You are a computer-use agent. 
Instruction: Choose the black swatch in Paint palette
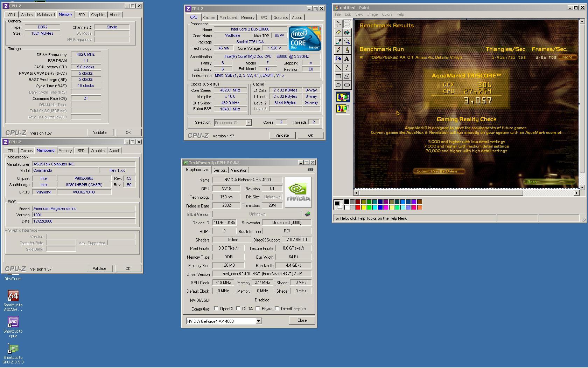pos(346,202)
